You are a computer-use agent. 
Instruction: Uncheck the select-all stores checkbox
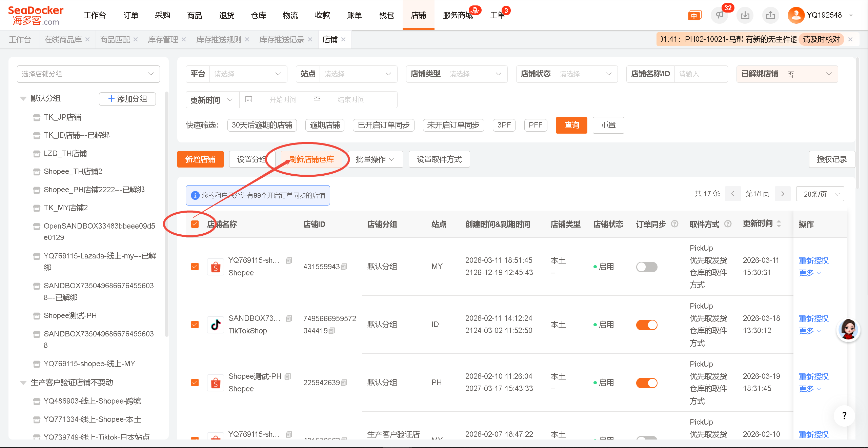tap(195, 224)
